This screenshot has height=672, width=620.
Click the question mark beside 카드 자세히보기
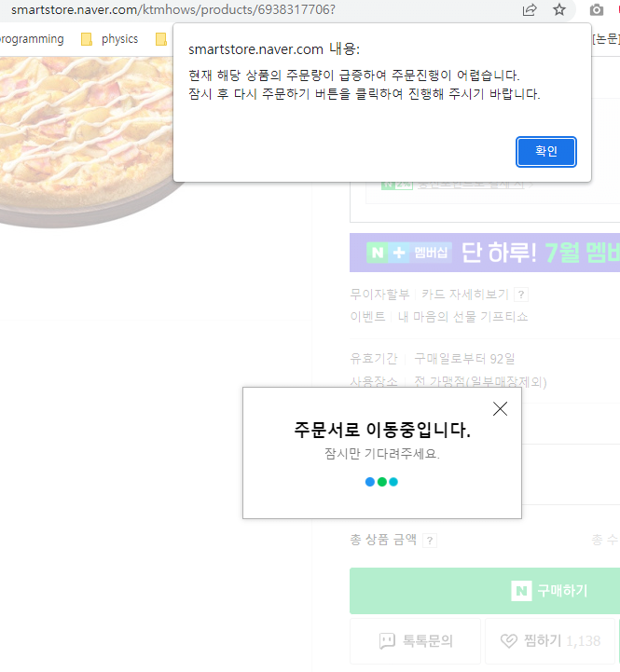(x=521, y=295)
